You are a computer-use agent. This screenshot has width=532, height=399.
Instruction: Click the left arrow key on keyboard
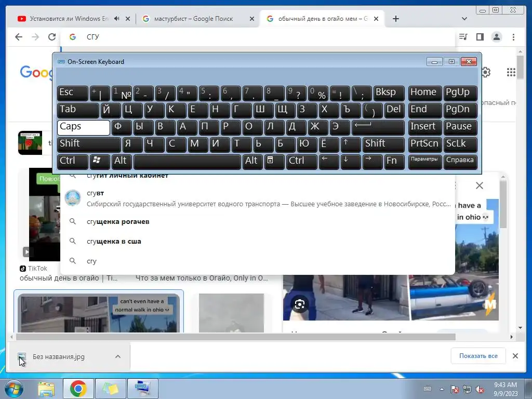[x=329, y=162]
